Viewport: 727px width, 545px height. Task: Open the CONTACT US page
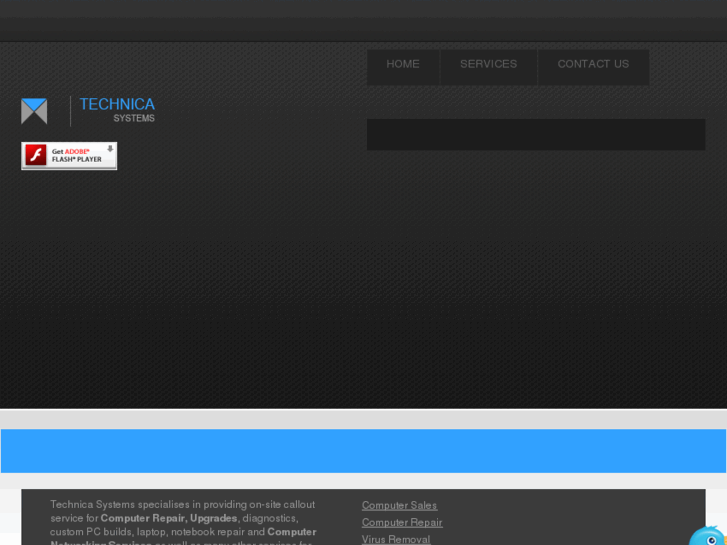[593, 67]
